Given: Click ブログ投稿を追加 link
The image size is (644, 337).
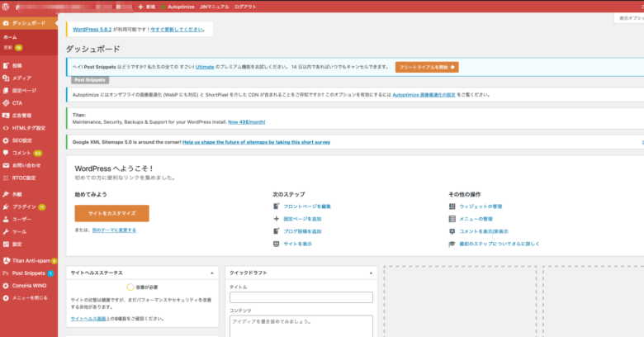Looking at the screenshot, I should pos(302,231).
